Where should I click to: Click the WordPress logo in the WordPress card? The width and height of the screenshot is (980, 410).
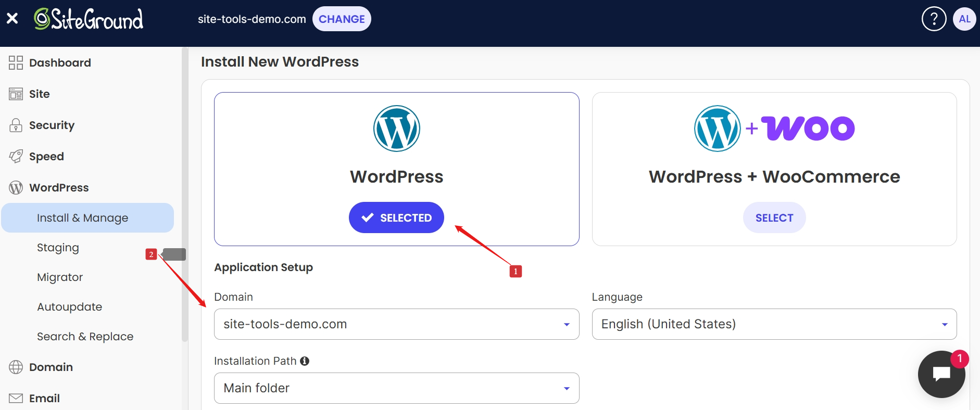397,129
